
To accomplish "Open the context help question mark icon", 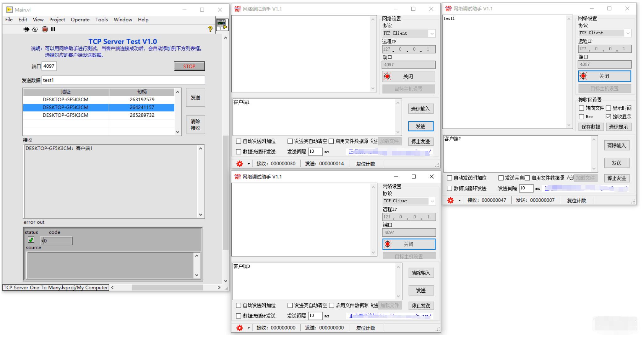I will pos(210,29).
